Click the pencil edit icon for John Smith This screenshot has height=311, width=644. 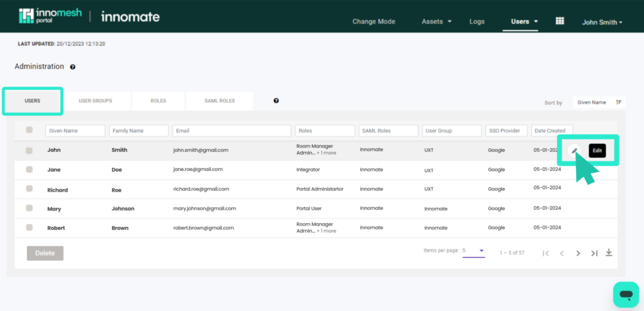point(574,151)
